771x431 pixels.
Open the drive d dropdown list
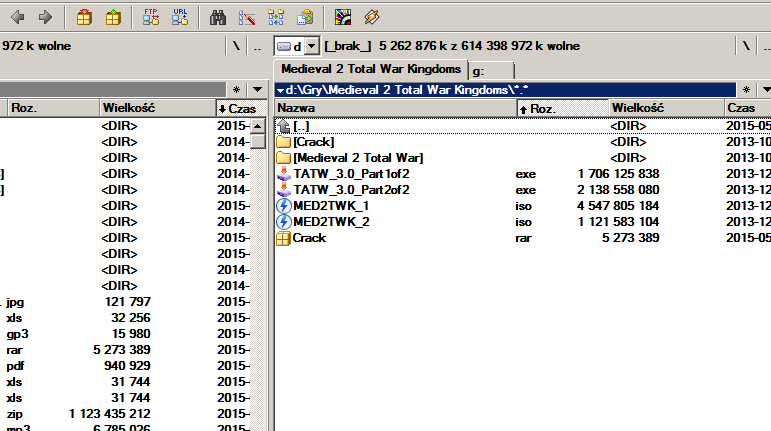(311, 46)
